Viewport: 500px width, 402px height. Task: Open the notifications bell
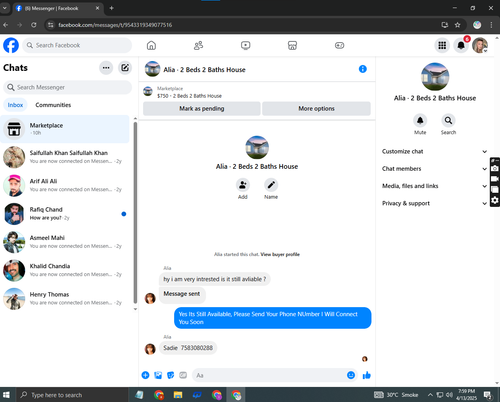461,45
